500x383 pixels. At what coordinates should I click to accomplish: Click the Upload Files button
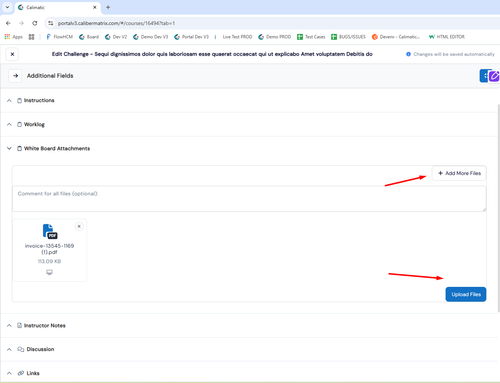[466, 294]
